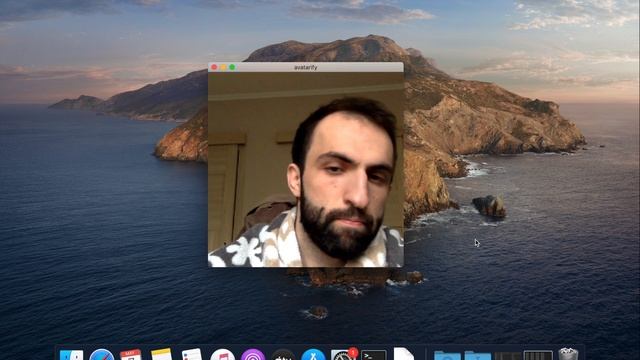Image resolution: width=640 pixels, height=360 pixels.
Task: Open Podcasts from the Dock
Action: click(x=253, y=355)
